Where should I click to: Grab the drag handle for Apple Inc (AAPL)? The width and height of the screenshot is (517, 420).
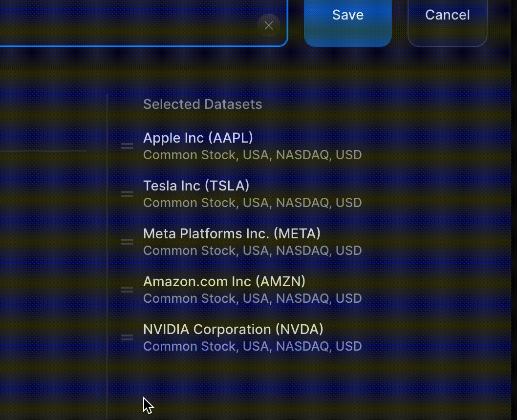[127, 146]
